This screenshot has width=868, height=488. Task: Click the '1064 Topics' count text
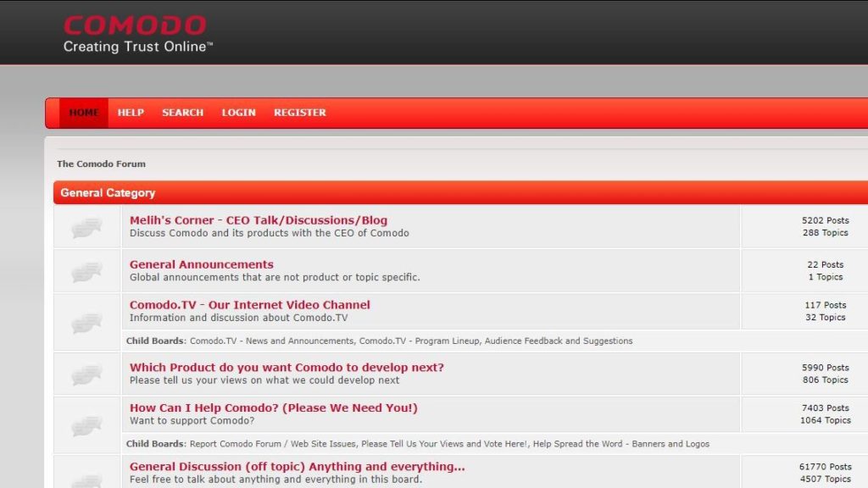coord(826,420)
